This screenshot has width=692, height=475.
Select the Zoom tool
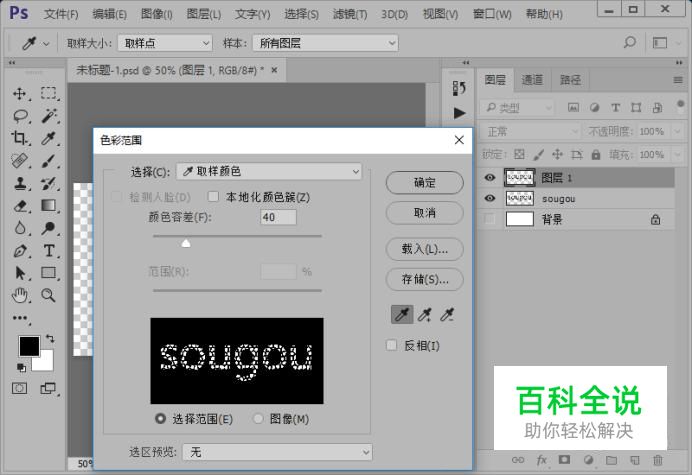pos(49,295)
